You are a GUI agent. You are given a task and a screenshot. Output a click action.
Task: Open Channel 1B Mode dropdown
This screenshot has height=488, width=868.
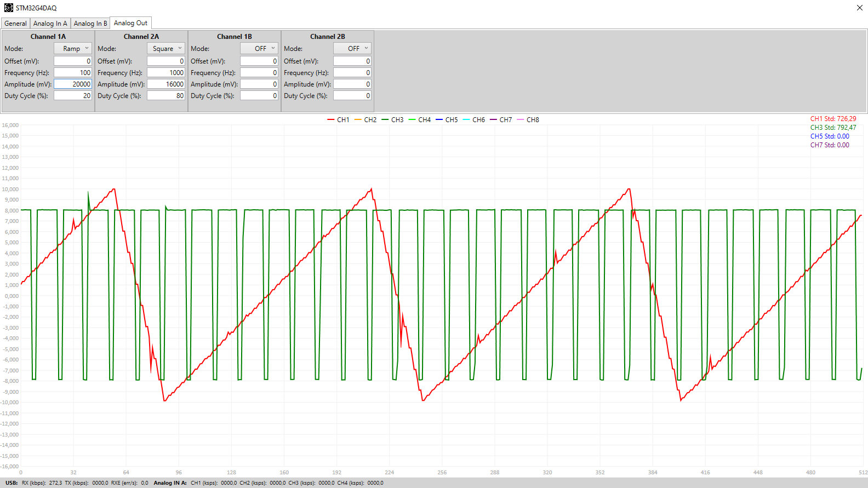tap(259, 48)
